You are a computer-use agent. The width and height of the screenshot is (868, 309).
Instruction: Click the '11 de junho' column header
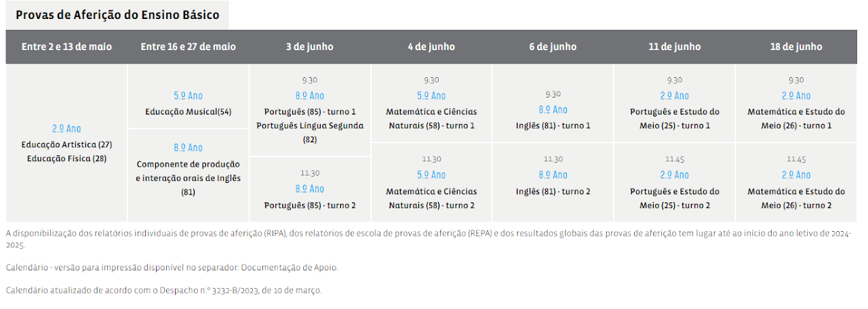coord(674,47)
